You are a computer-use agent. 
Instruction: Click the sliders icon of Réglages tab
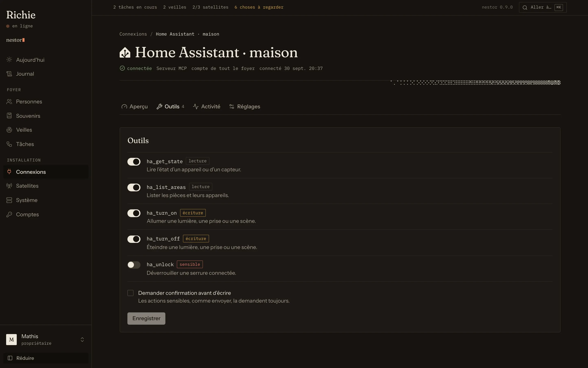tap(232, 107)
